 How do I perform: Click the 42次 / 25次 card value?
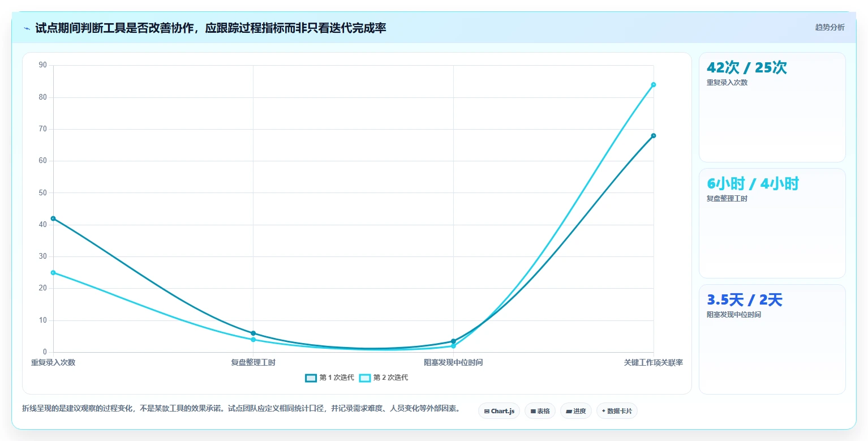(746, 68)
